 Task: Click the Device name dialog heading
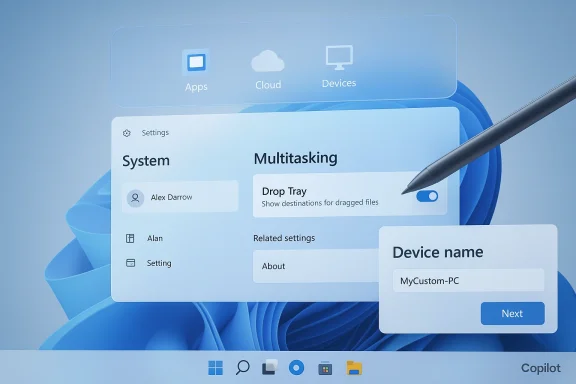click(x=438, y=252)
